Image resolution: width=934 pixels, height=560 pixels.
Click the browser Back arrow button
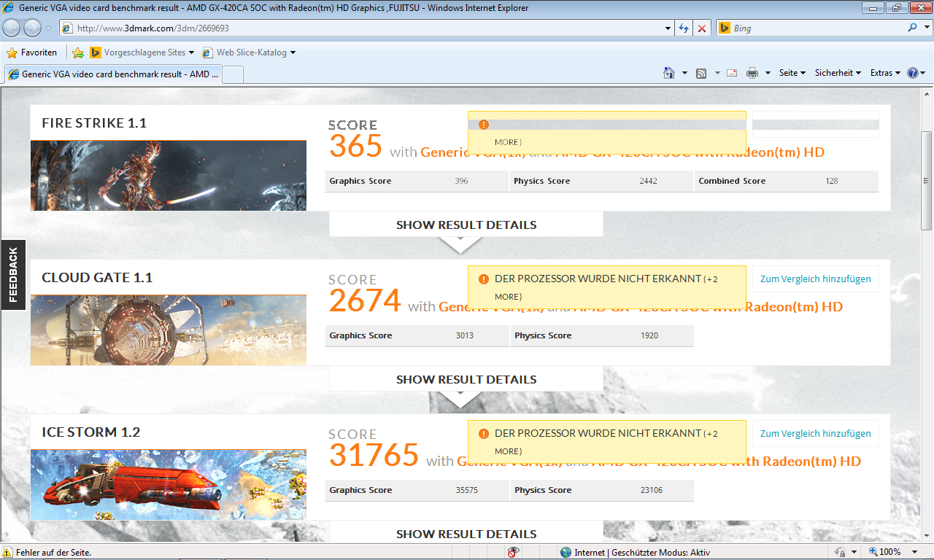click(12, 28)
